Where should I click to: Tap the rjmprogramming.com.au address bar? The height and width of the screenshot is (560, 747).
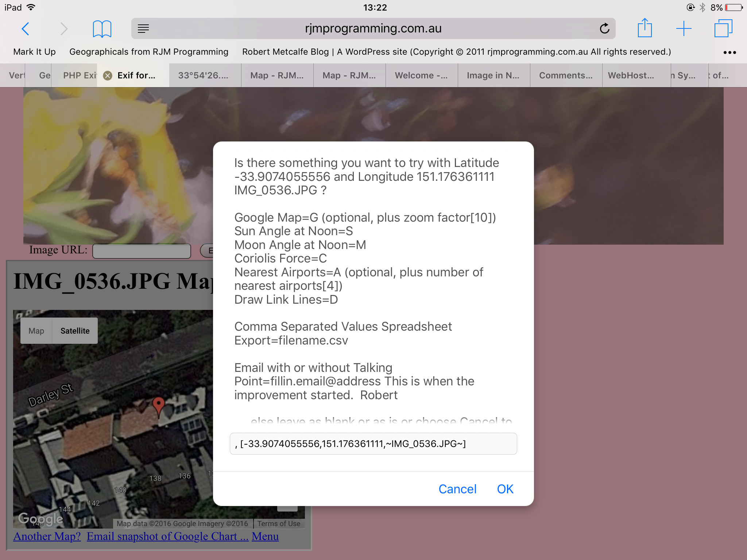[373, 28]
